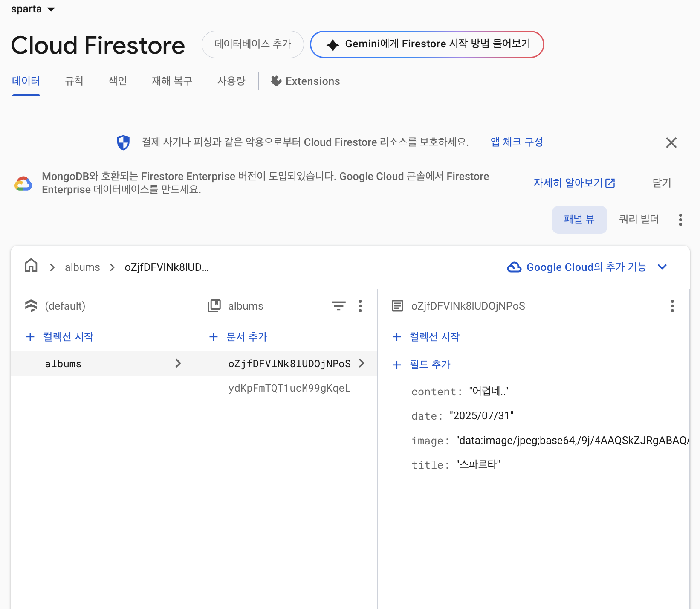The height and width of the screenshot is (609, 700).
Task: Click the Gemini sparkle icon
Action: (333, 44)
